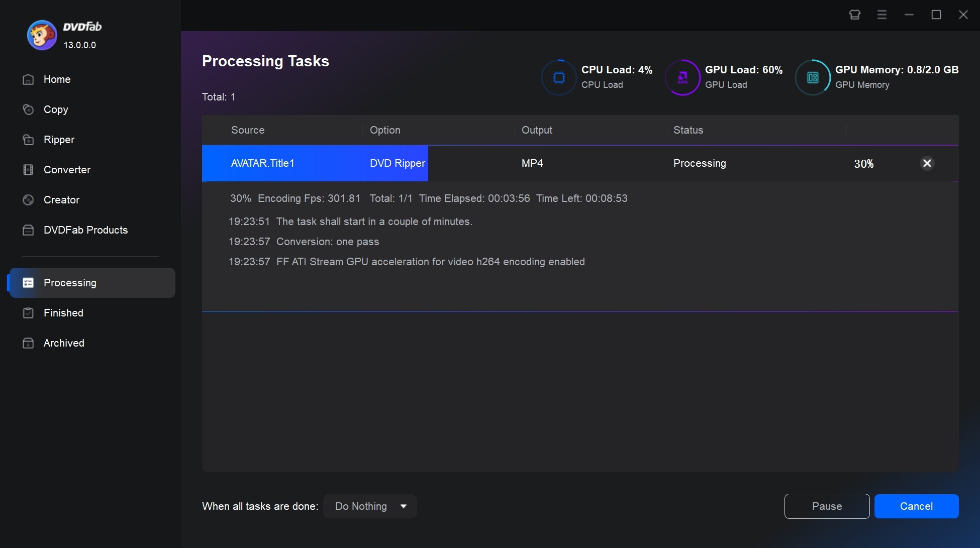The width and height of the screenshot is (980, 548).
Task: Select the Creator module icon
Action: tap(27, 200)
